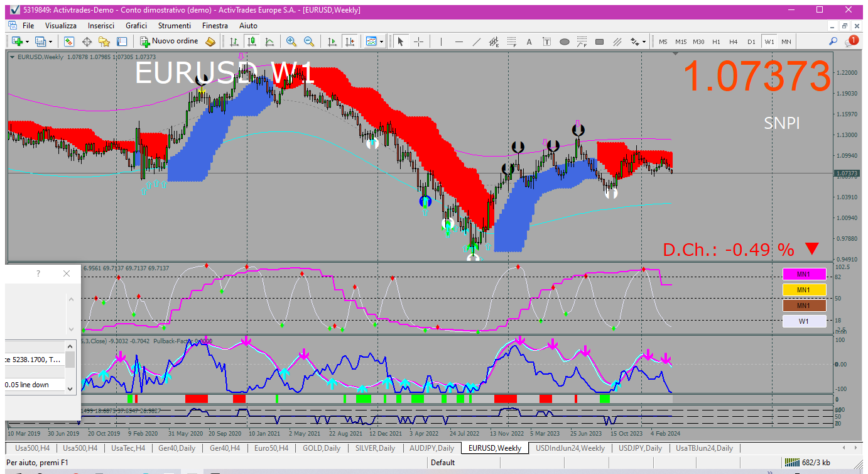Click the dialog help question mark button

tap(38, 273)
